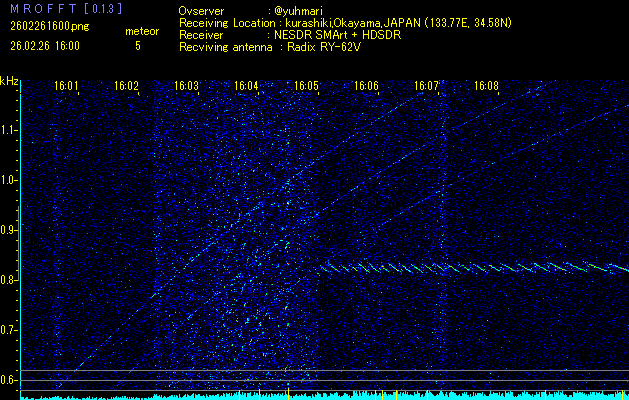
Task: Select the NESDR SMArt + HDSDR receiver text
Action: tap(317, 34)
